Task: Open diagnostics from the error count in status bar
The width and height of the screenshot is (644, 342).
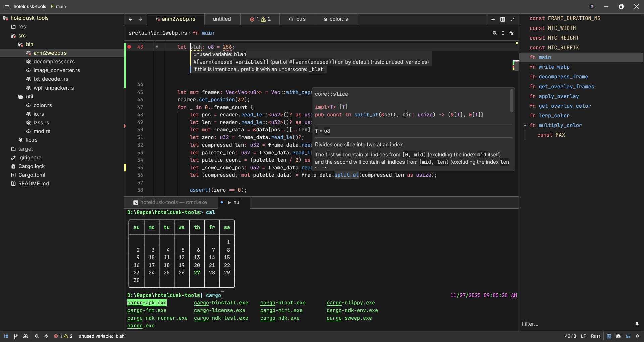Action: 63,336
